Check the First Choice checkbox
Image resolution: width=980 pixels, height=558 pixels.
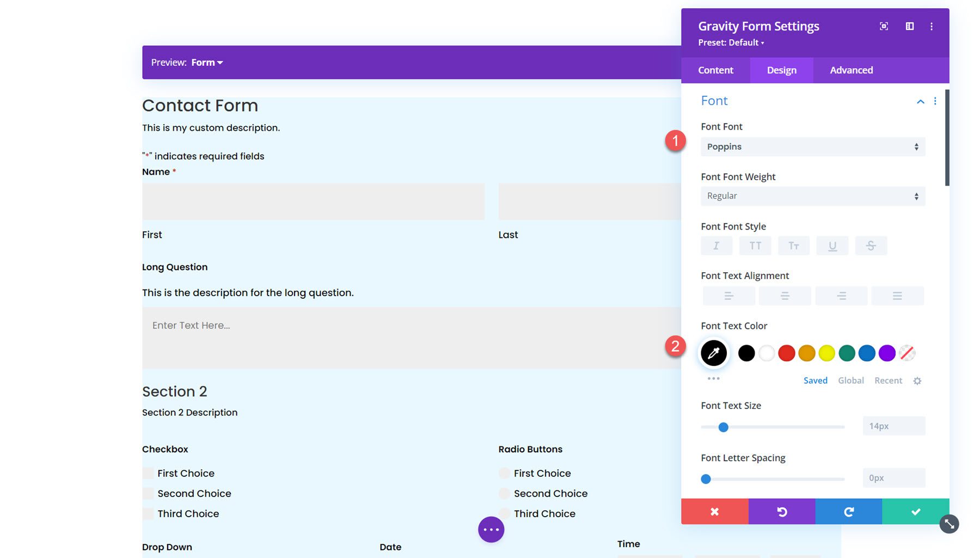pyautogui.click(x=148, y=473)
